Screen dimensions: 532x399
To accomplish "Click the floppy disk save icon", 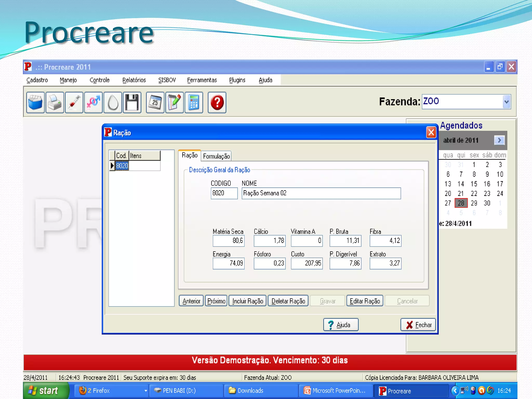I will click(132, 102).
